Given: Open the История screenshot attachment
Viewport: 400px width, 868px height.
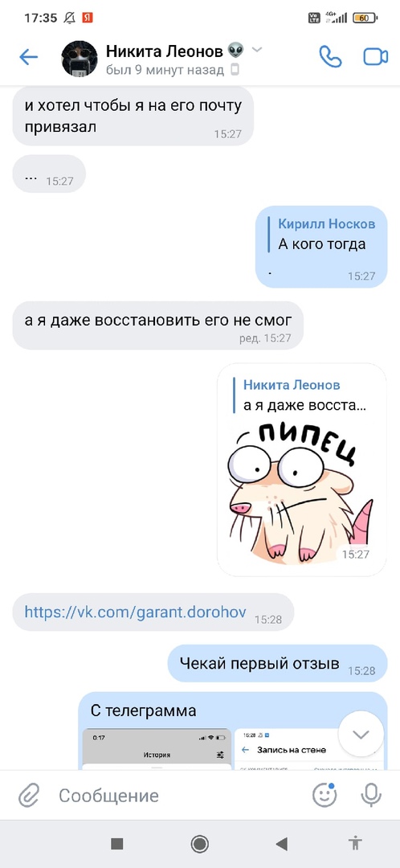Looking at the screenshot, I should [x=157, y=749].
